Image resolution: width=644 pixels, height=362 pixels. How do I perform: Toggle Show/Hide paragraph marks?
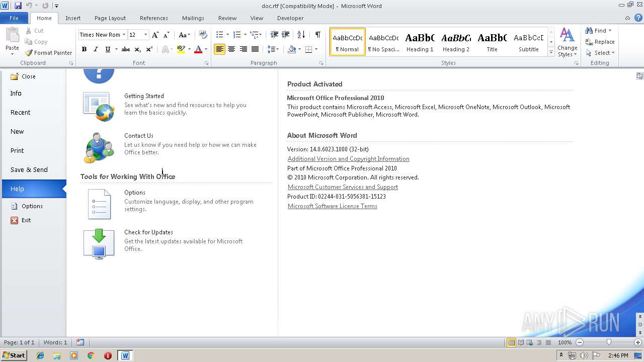tap(317, 35)
